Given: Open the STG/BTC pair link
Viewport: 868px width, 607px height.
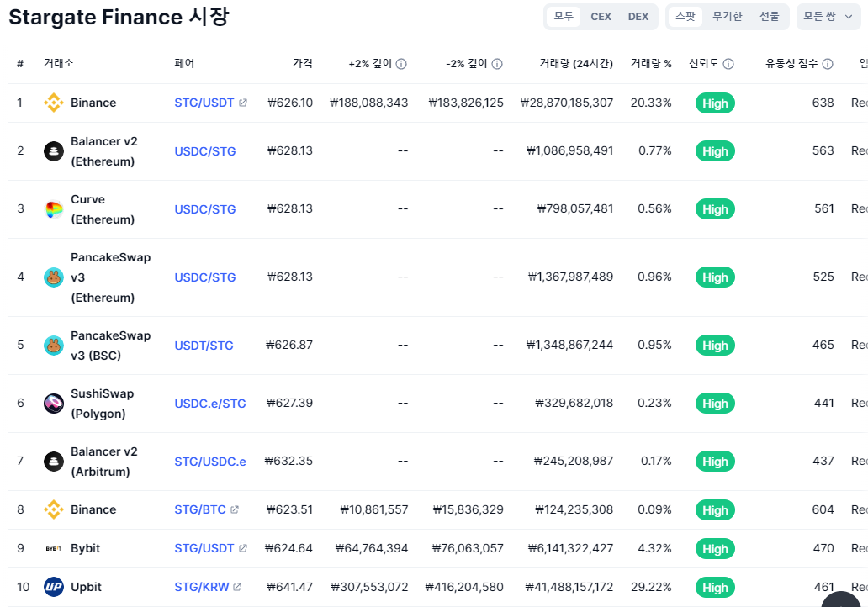Looking at the screenshot, I should click(200, 509).
